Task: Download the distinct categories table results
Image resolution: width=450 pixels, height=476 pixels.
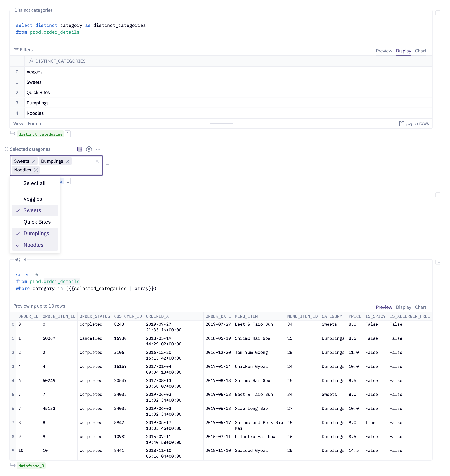Action: [x=409, y=123]
